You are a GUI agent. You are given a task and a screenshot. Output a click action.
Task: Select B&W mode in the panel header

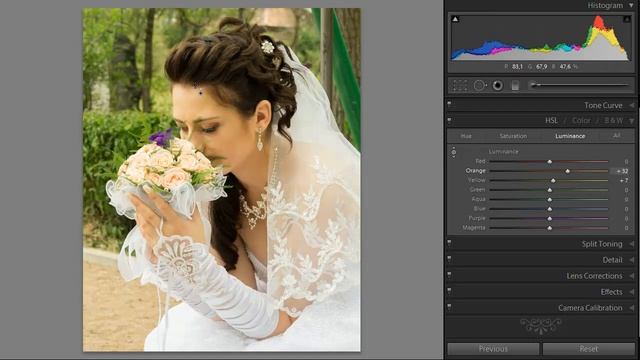click(x=613, y=120)
